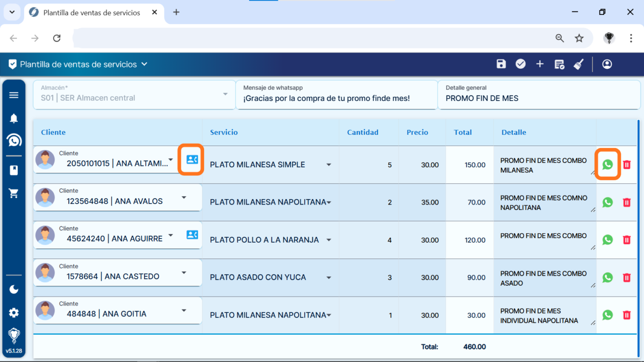This screenshot has height=362, width=644.
Task: Open service dropdown for PLATO ASADO CON YUCA
Action: pyautogui.click(x=328, y=278)
